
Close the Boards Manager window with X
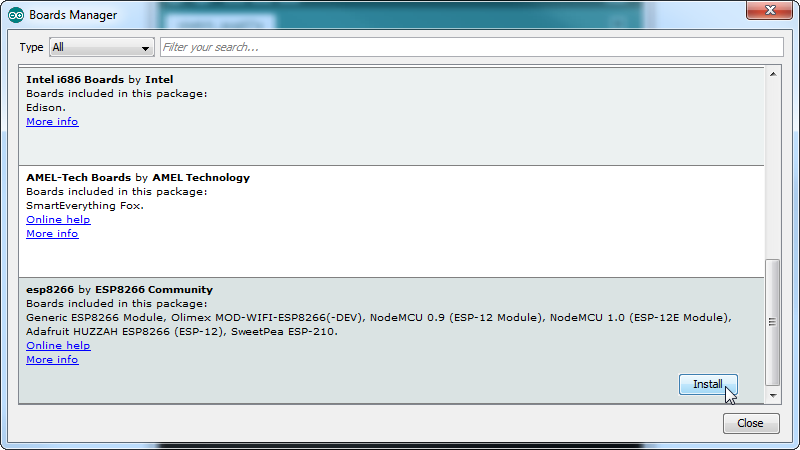pos(769,13)
